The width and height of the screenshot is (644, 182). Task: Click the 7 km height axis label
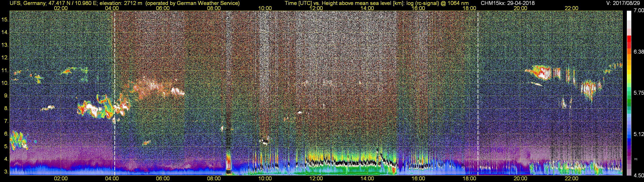click(x=6, y=121)
